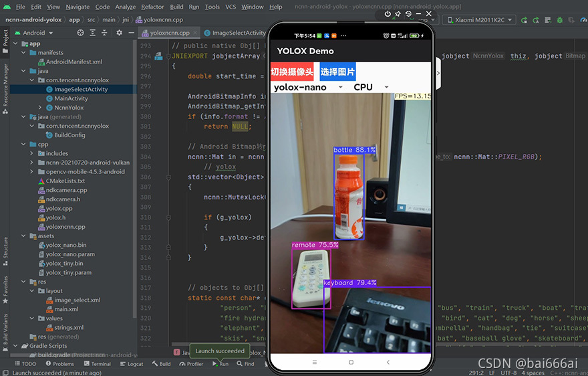The height and width of the screenshot is (376, 588).
Task: Click jni breadcrumb in navigation bar
Action: [x=125, y=20]
